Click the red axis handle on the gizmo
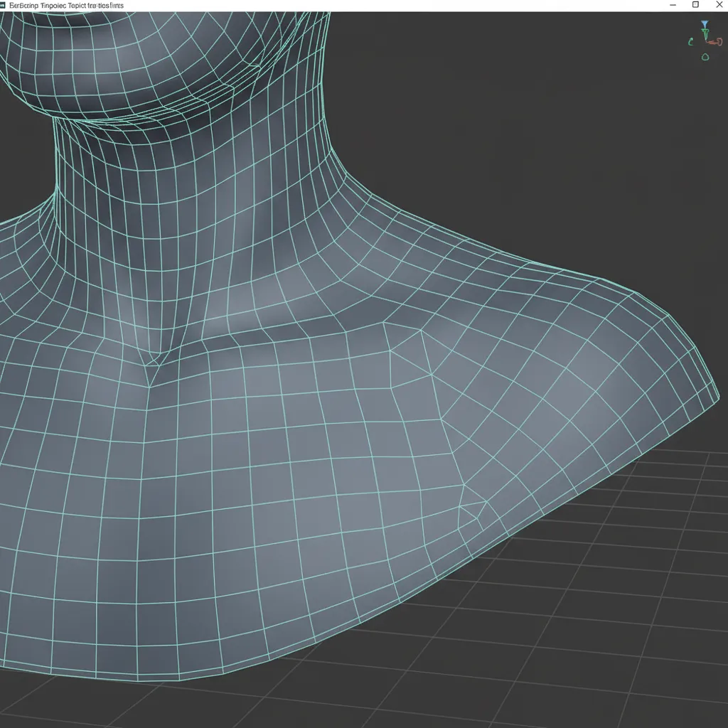728x728 pixels. click(x=717, y=42)
